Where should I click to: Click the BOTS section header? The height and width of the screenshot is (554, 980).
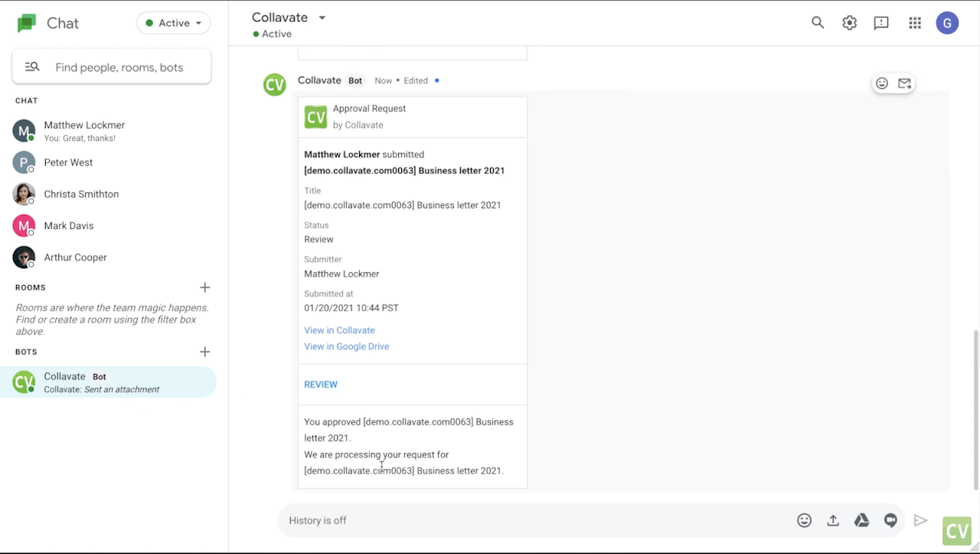(x=26, y=352)
